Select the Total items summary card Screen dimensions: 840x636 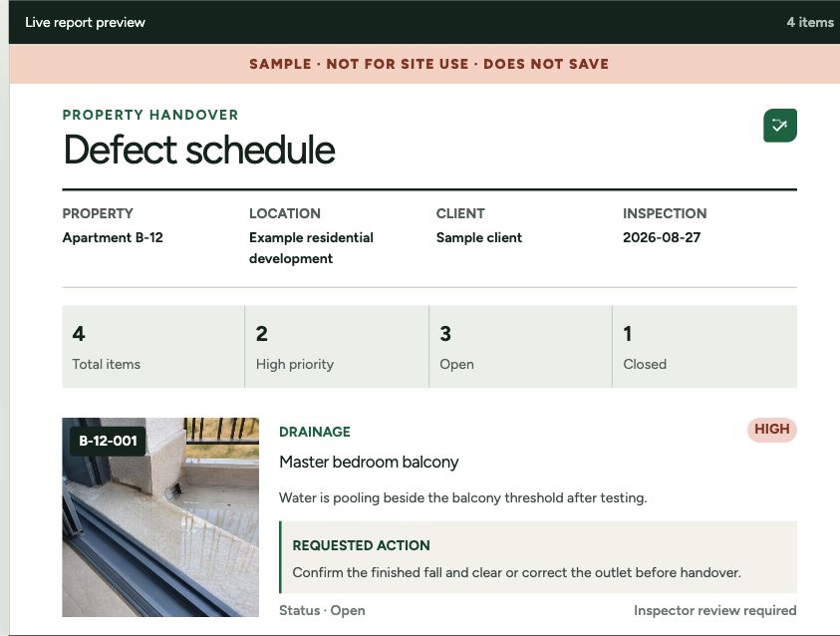coord(153,347)
